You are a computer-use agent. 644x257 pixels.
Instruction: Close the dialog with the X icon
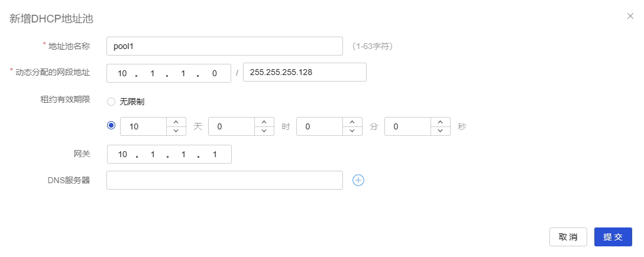[x=630, y=16]
